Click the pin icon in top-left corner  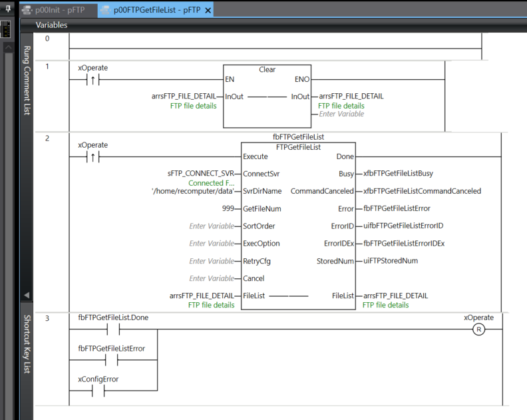[x=7, y=9]
